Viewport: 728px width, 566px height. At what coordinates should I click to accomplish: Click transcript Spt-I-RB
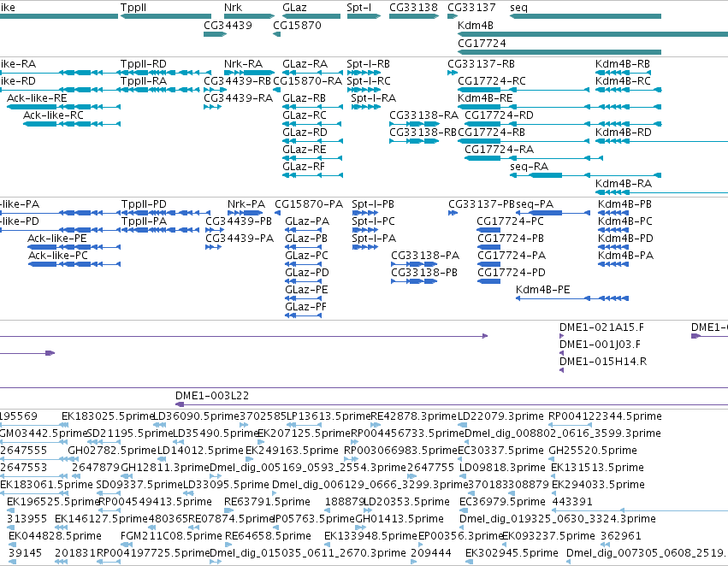click(364, 73)
